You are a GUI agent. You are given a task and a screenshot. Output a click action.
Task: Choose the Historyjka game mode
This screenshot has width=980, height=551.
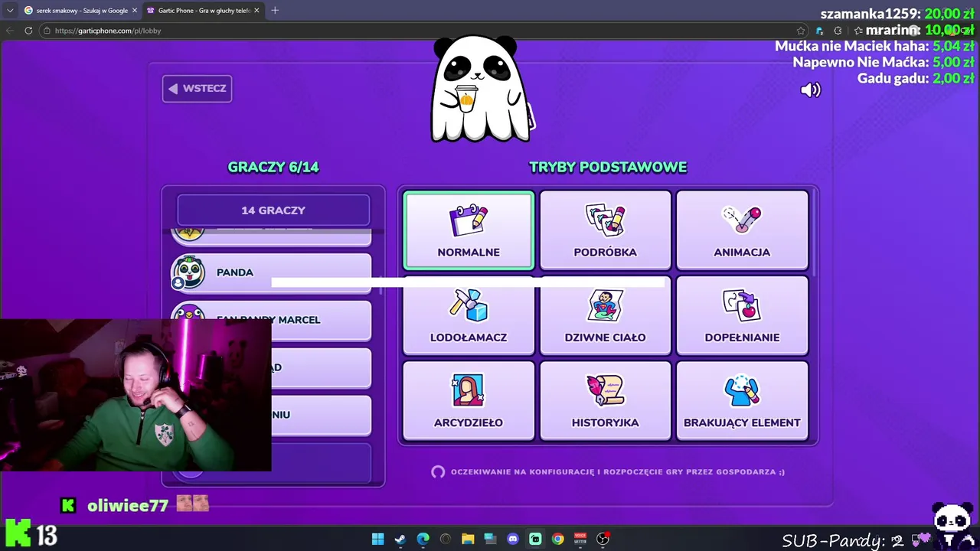(605, 401)
